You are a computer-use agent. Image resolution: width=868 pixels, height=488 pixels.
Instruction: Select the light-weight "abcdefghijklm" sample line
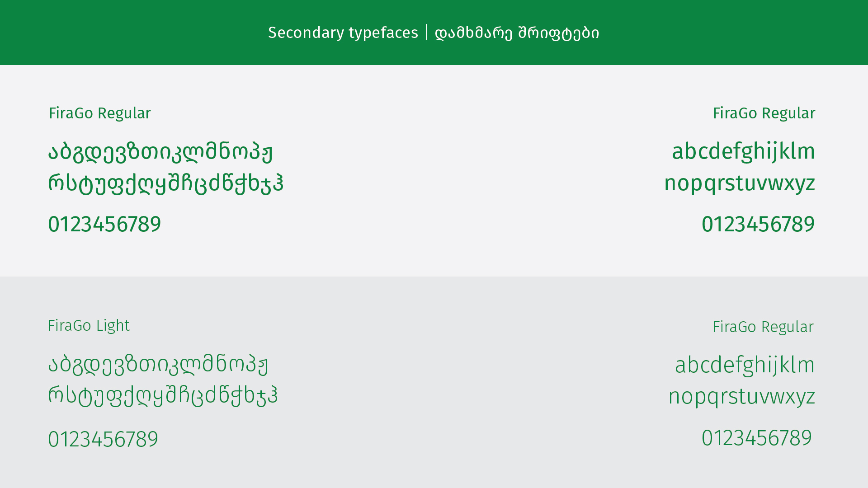point(744,365)
